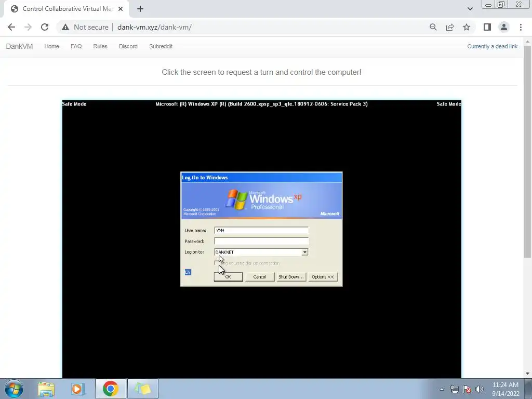Click the address bar URL dank-vm.xyz
The width and height of the screenshot is (532, 399).
tap(154, 27)
